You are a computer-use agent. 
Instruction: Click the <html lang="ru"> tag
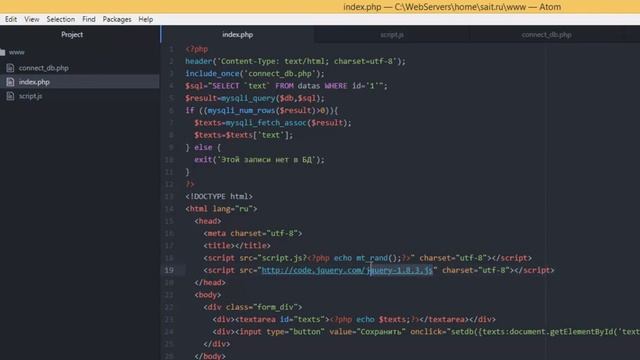coord(221,209)
